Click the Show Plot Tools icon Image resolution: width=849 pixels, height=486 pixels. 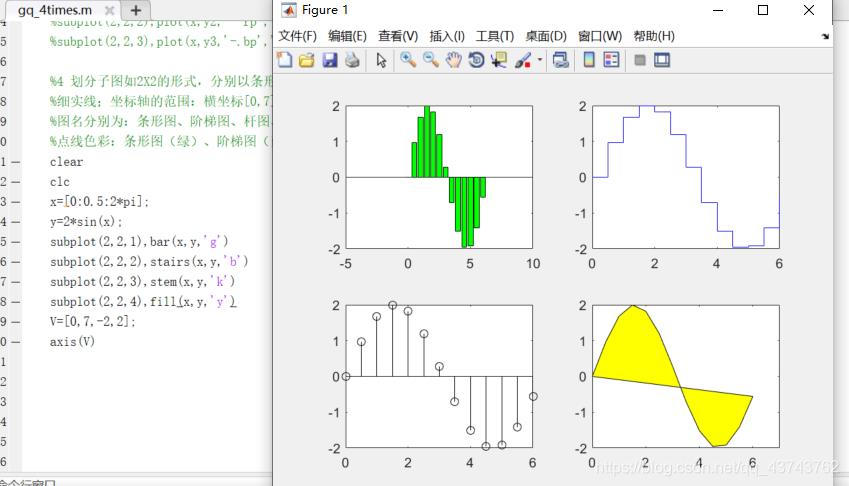[662, 60]
